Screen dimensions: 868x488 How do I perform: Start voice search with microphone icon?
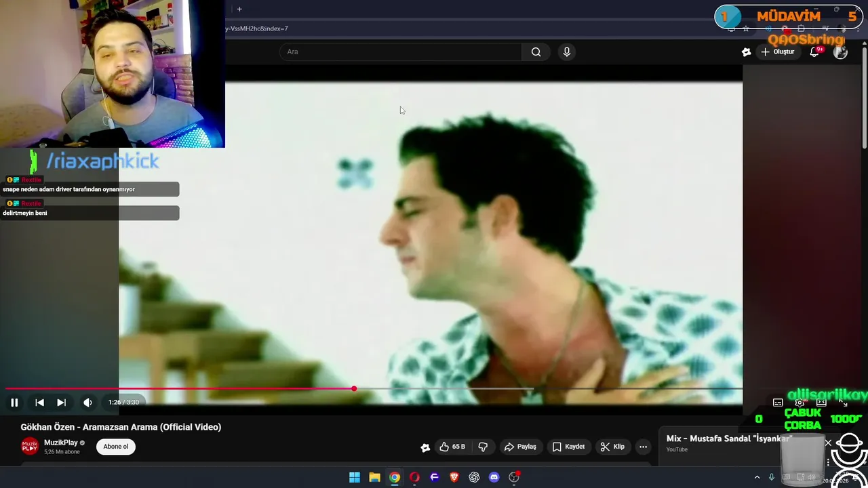pyautogui.click(x=567, y=52)
